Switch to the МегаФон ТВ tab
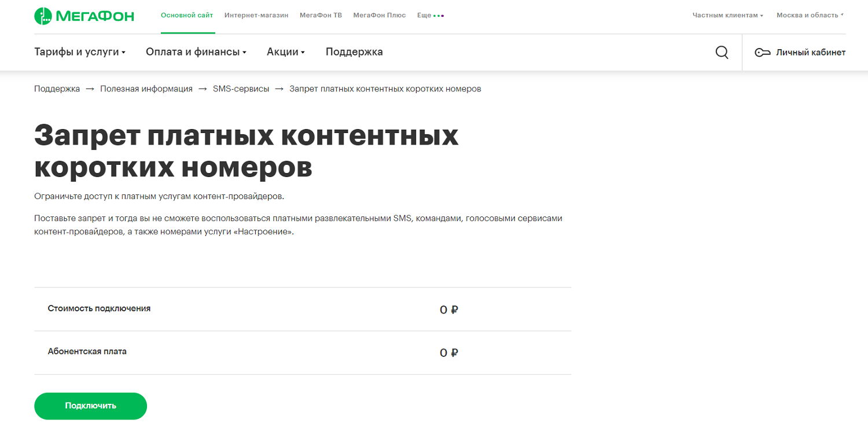The image size is (868, 431). pyautogui.click(x=321, y=15)
